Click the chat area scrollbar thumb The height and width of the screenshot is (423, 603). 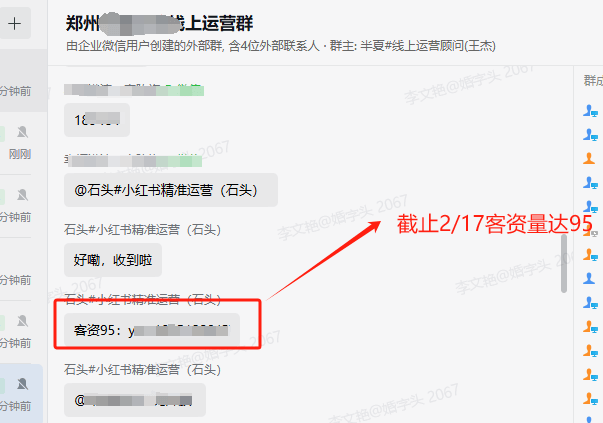[564, 263]
